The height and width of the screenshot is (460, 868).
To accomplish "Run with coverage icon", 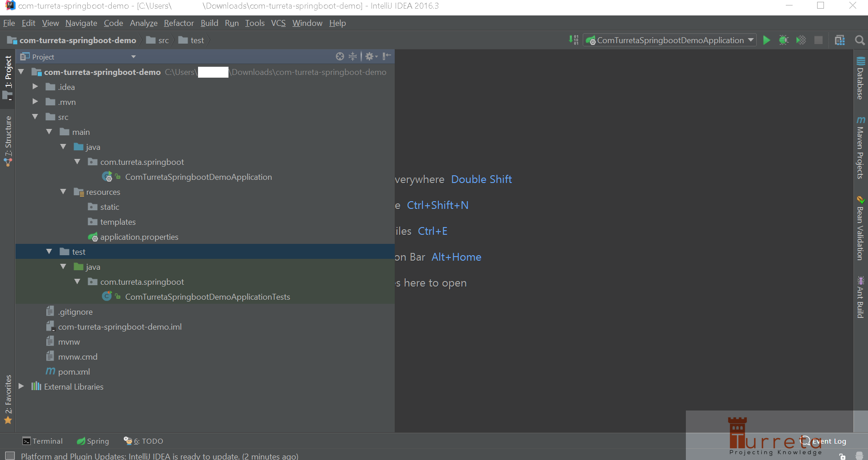I will coord(801,40).
